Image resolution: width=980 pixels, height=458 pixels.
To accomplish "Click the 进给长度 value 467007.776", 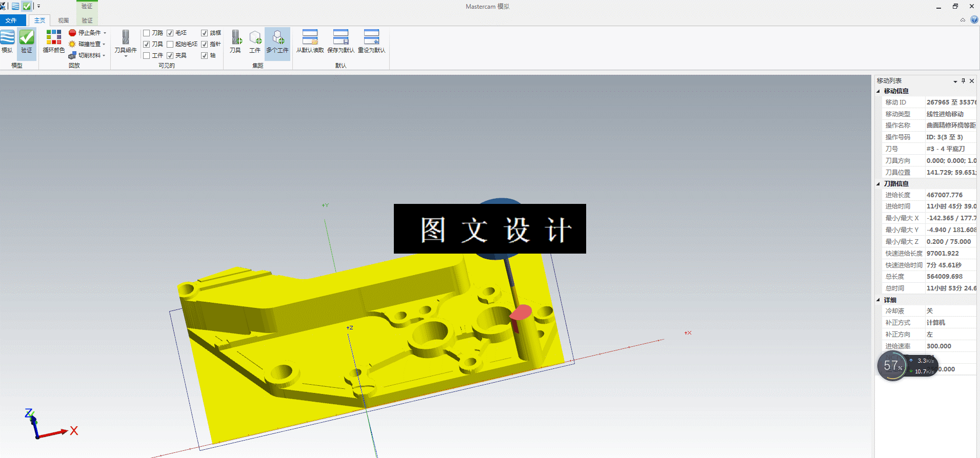I will (951, 195).
